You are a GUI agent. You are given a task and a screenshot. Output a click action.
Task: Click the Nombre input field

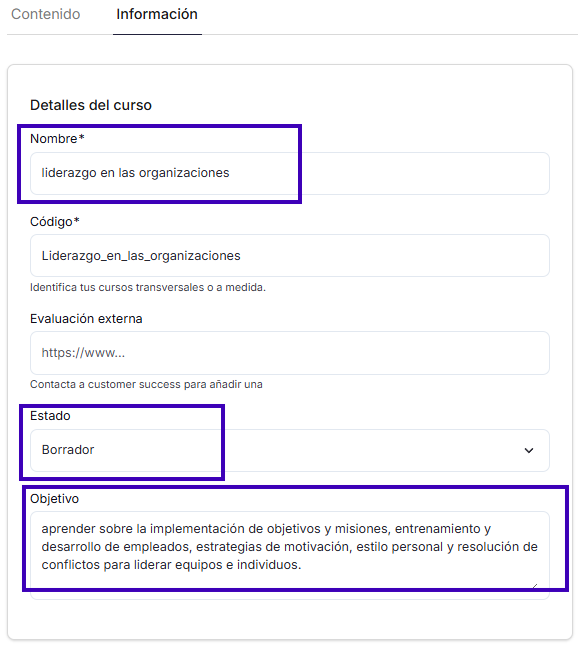tap(290, 173)
